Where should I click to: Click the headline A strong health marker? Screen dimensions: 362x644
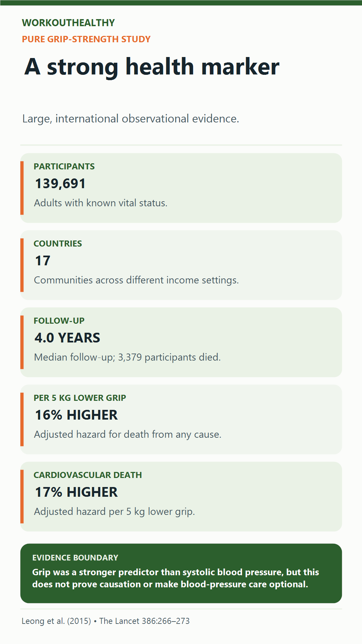pos(152,67)
